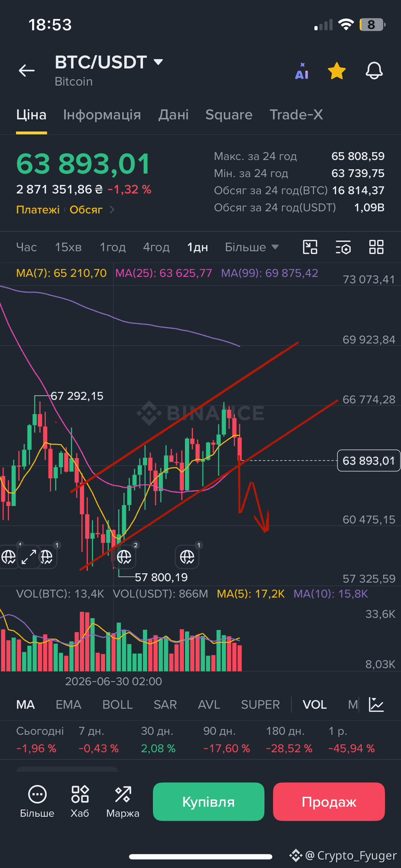Screen dimensions: 401x868
Task: Select 4год chart interval
Action: tap(156, 247)
